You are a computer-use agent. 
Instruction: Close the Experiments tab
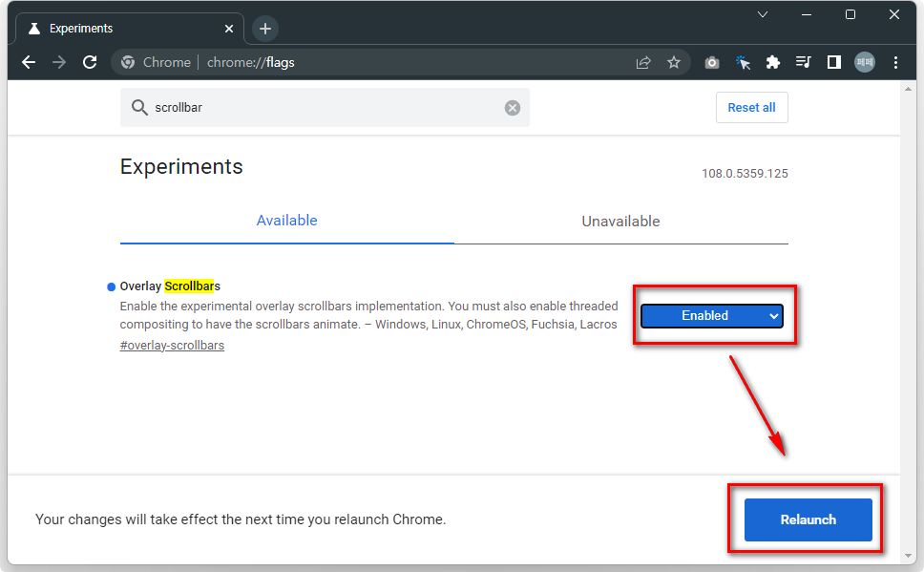[229, 29]
